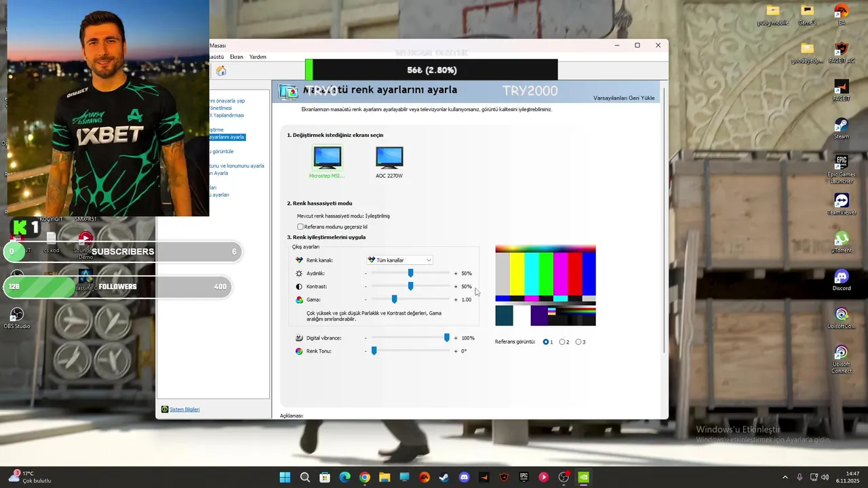Click the Gama value '1.00'

[466, 300]
